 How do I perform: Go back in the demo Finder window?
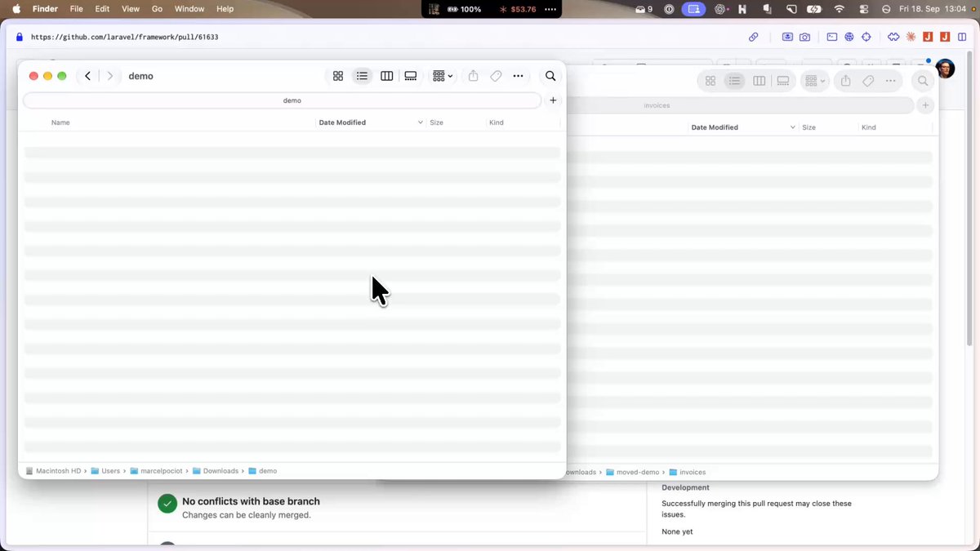(x=88, y=76)
